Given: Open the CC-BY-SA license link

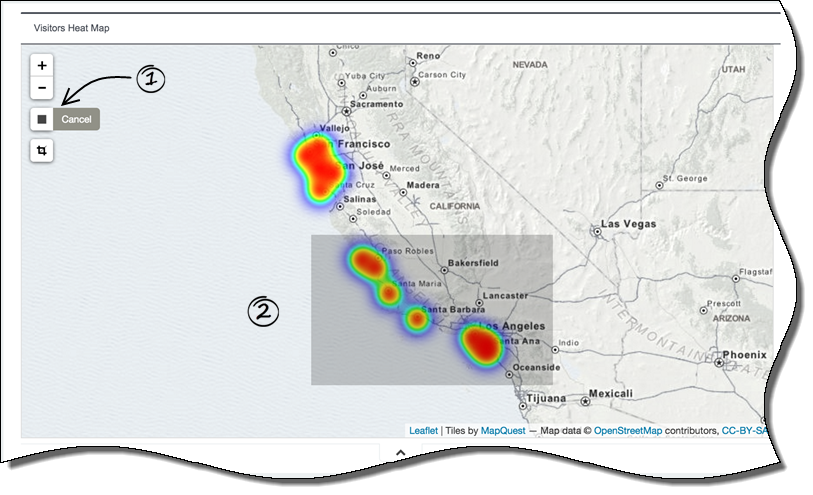Looking at the screenshot, I should click(x=747, y=430).
